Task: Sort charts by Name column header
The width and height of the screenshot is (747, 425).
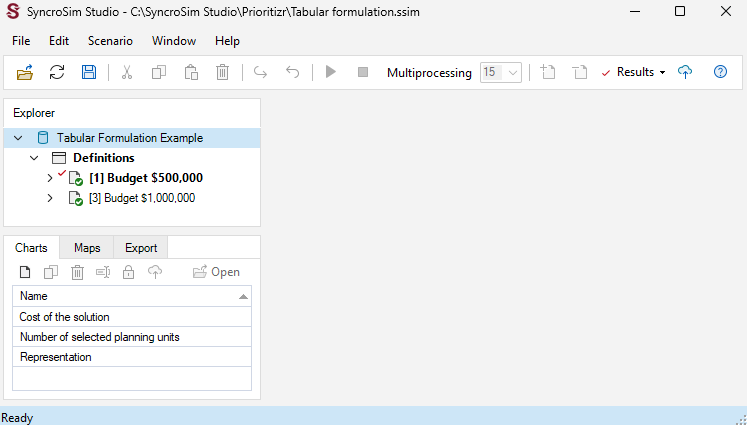Action: 132,296
